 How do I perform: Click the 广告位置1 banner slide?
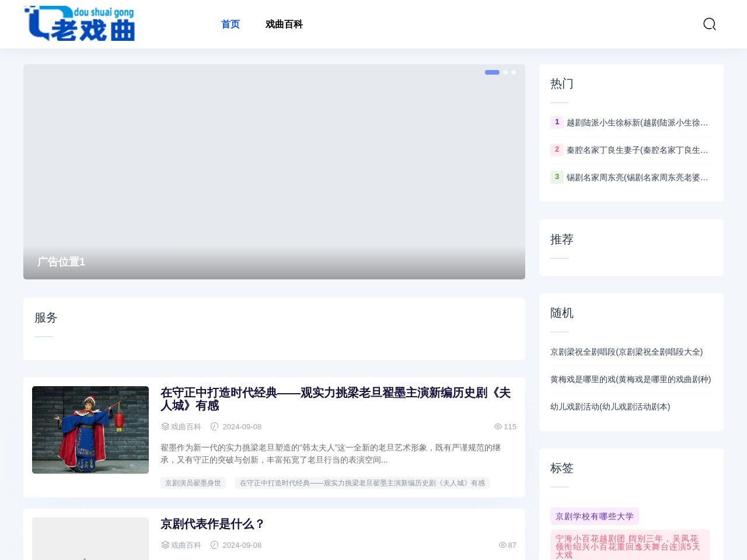pyautogui.click(x=274, y=171)
